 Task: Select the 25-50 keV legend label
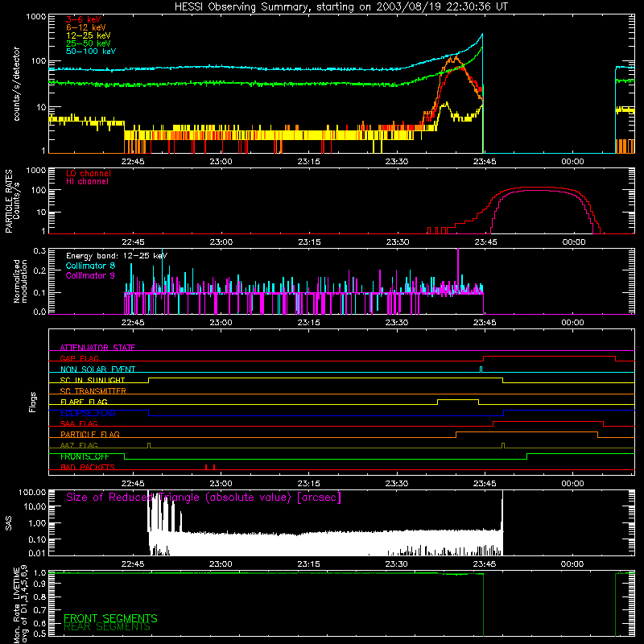coord(89,43)
